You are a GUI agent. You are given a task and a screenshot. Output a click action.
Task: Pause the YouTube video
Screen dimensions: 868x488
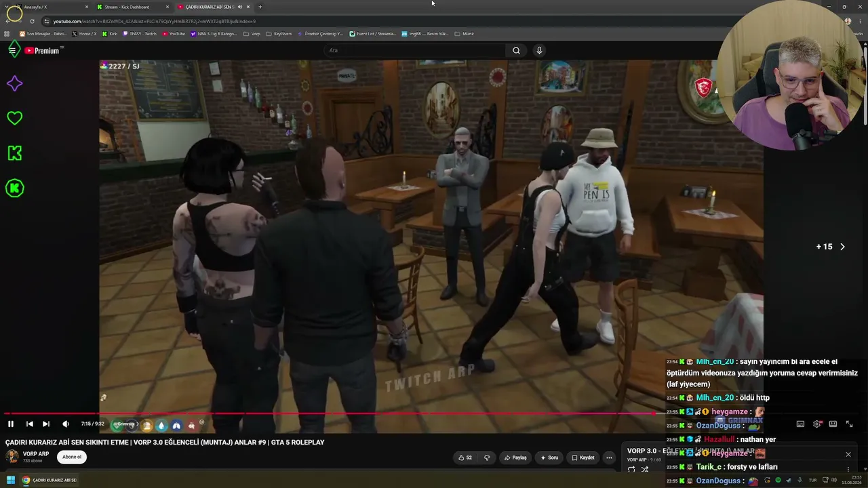click(11, 424)
